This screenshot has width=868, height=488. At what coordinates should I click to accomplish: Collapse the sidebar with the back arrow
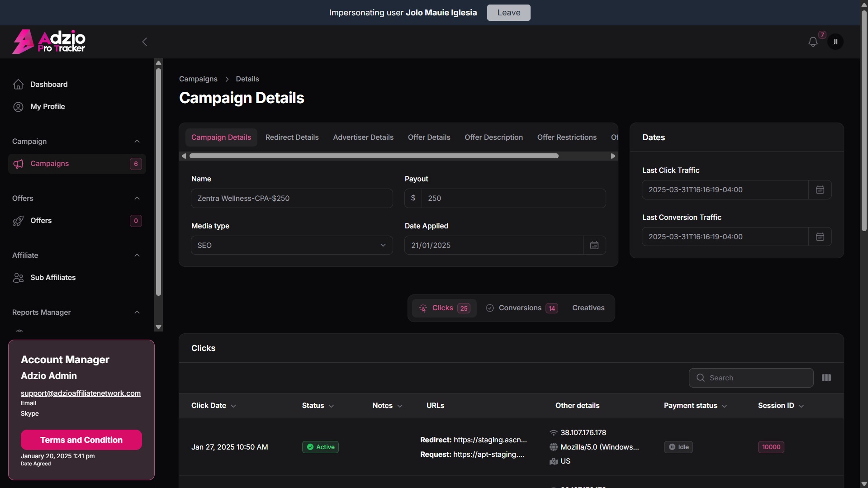(145, 42)
